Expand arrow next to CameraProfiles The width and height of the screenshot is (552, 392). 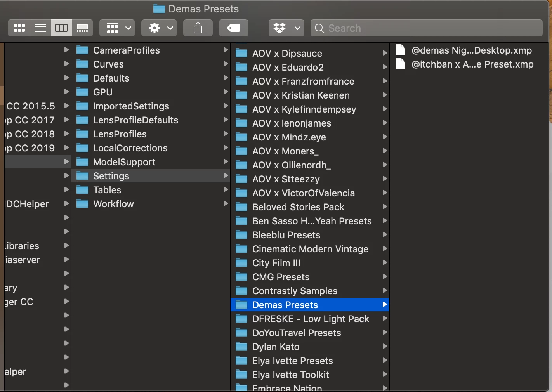[225, 50]
